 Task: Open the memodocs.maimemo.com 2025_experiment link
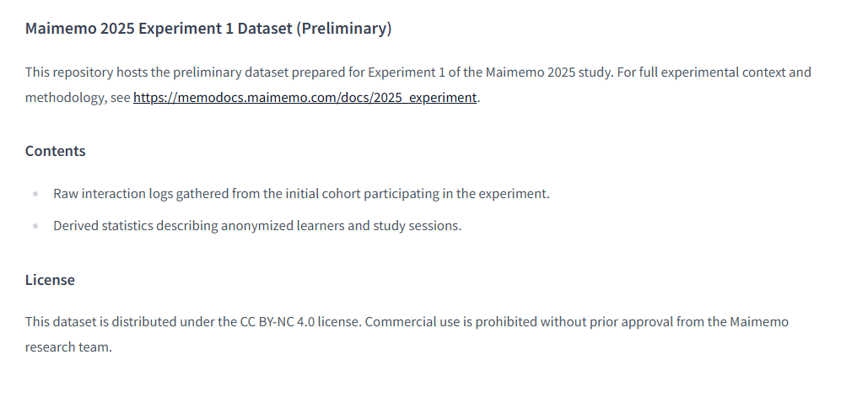305,97
